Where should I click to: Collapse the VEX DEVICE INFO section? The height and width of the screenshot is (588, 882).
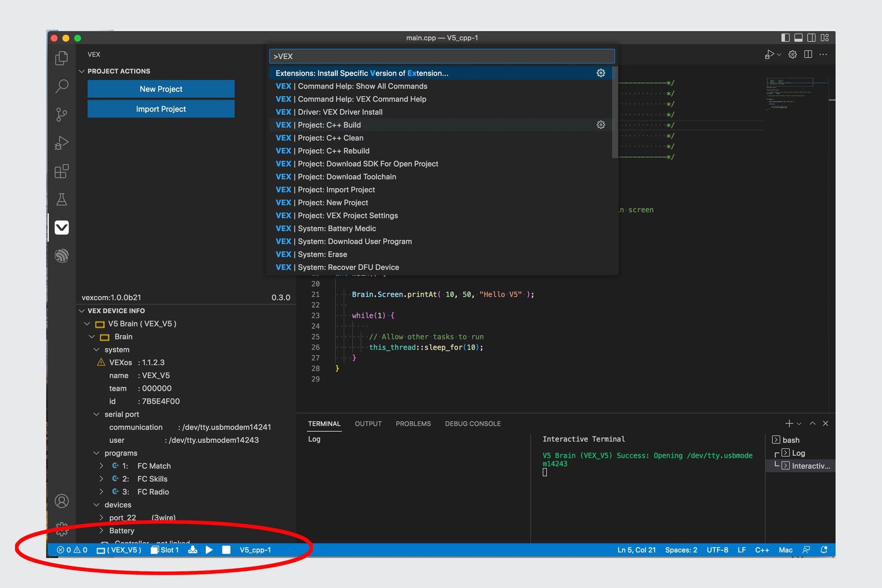point(82,311)
